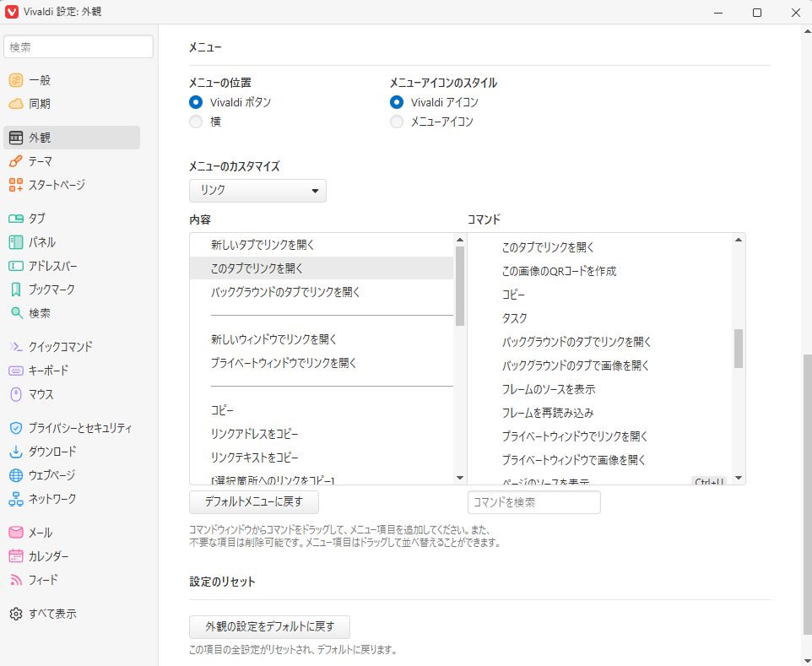Click the タブ (Tabs) icon

pyautogui.click(x=16, y=219)
